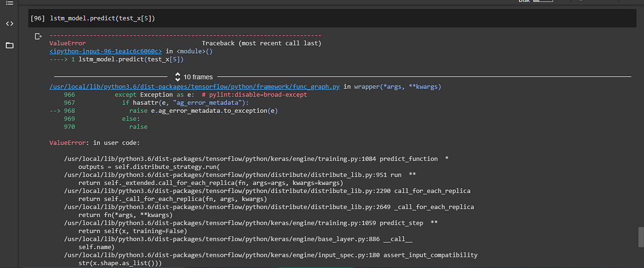
Task: Click 'ValueError: in user code:' message
Action: pos(94,143)
